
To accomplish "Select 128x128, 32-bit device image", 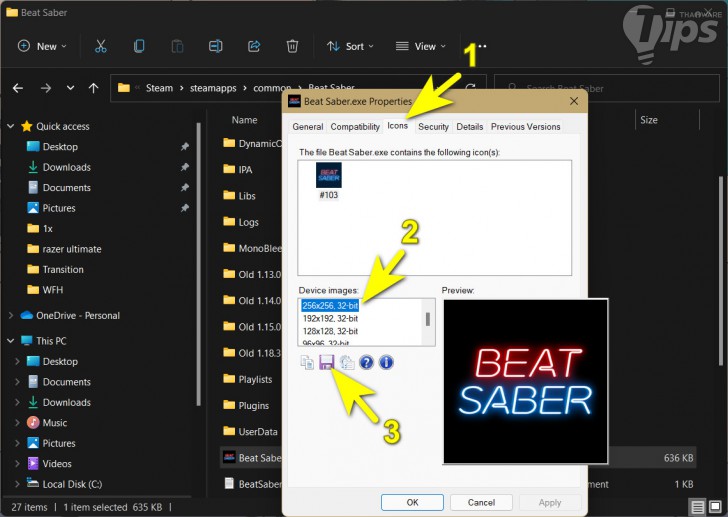I will (x=330, y=331).
